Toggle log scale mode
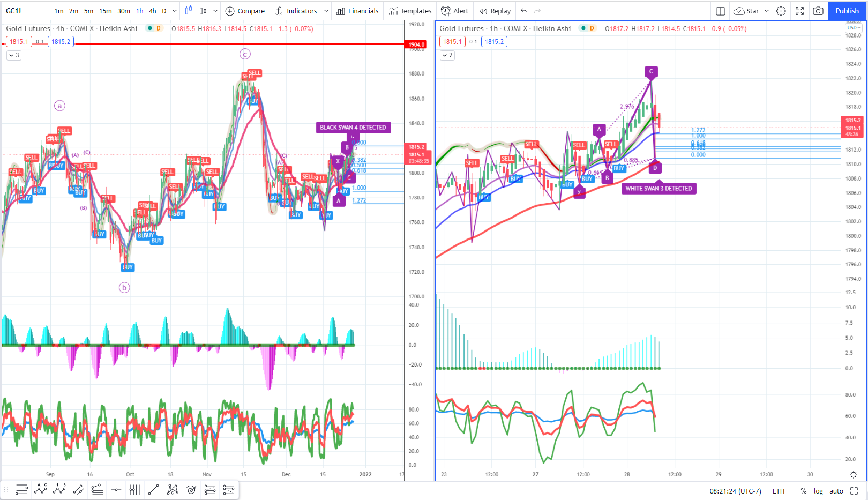868x500 pixels. (818, 491)
